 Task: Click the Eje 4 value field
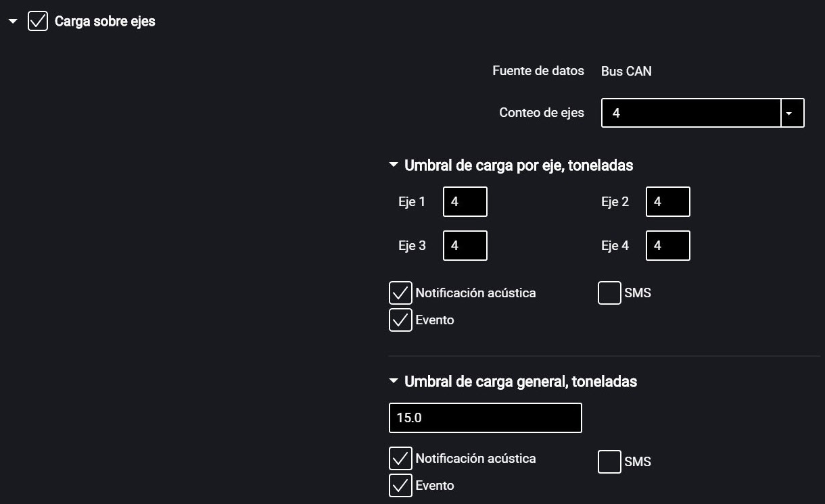pos(667,245)
